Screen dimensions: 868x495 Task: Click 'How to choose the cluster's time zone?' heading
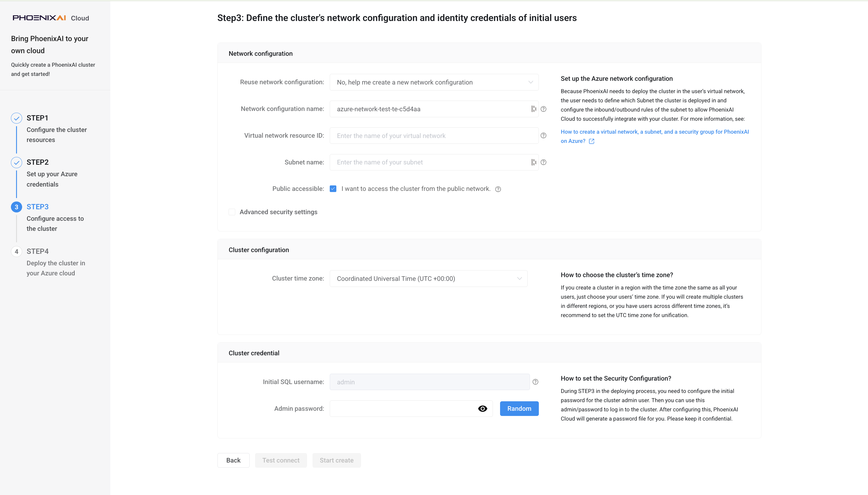click(617, 275)
